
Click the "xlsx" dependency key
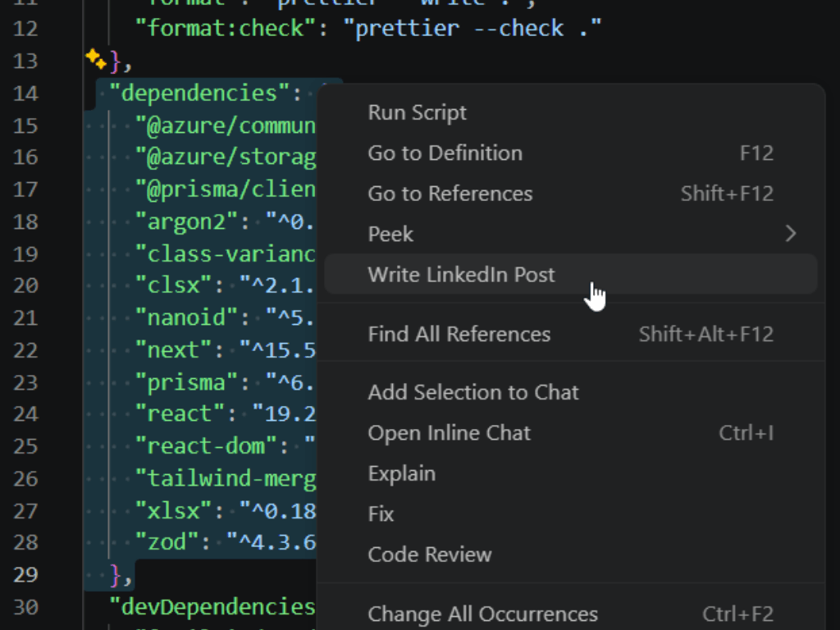[x=173, y=510]
